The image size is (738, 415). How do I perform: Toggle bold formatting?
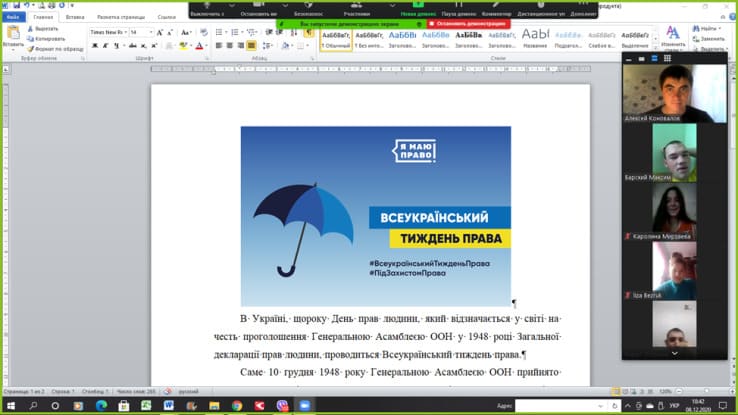(x=95, y=46)
